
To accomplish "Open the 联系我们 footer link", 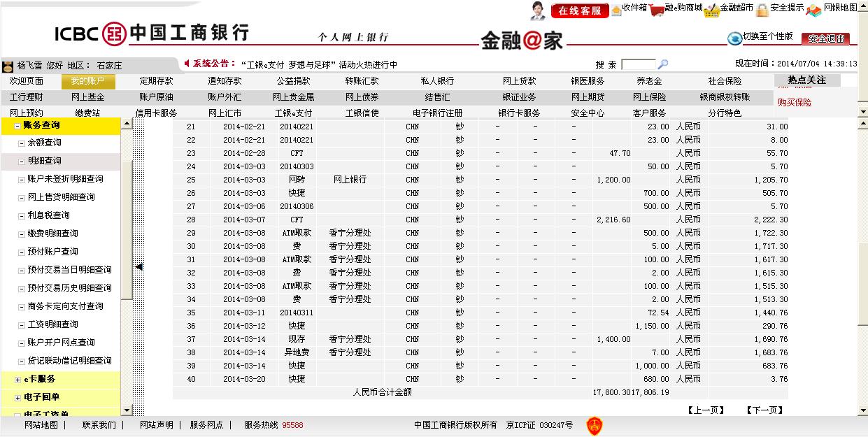I will pyautogui.click(x=99, y=424).
